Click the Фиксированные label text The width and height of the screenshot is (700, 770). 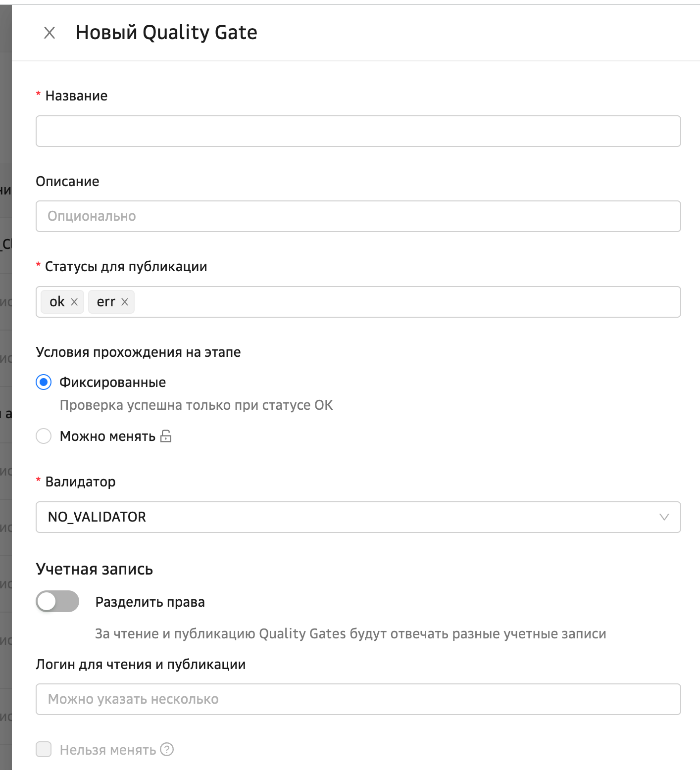[x=112, y=383]
